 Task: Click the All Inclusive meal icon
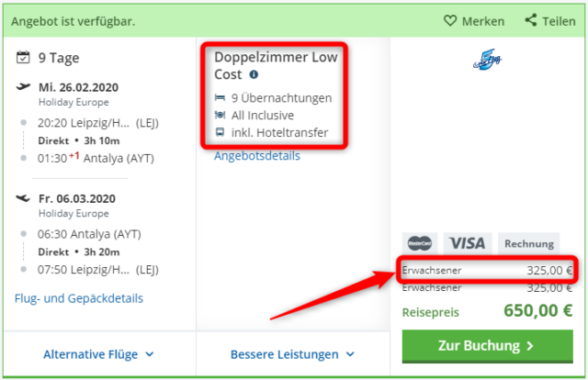tap(220, 115)
